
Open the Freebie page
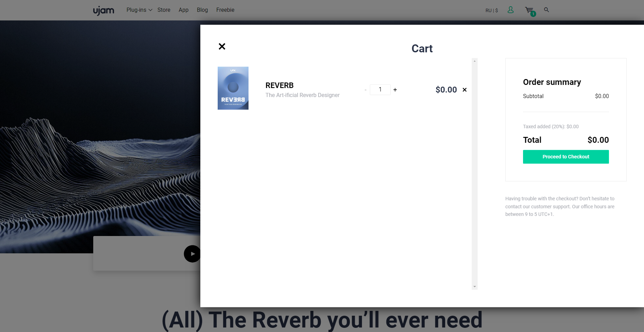pyautogui.click(x=225, y=10)
